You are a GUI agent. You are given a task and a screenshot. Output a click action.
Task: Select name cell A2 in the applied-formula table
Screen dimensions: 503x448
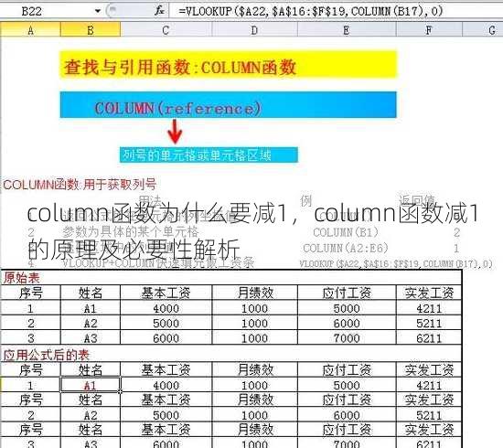click(91, 415)
